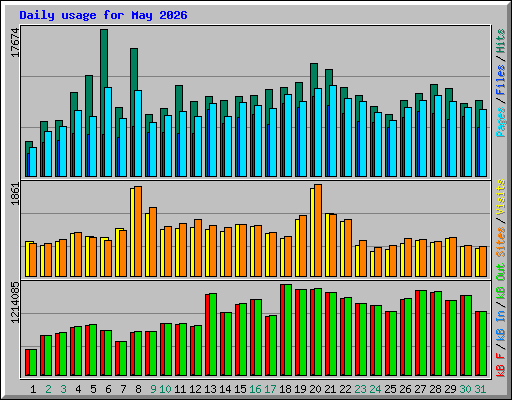The image size is (512, 400).
Task: Click day label 16 on x-axis
Action: pyautogui.click(x=255, y=389)
